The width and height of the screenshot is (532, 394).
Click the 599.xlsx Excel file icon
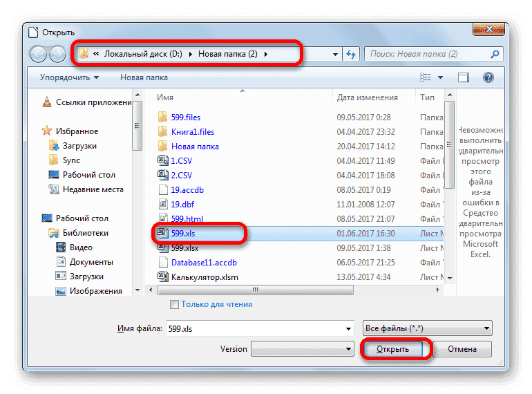point(163,247)
